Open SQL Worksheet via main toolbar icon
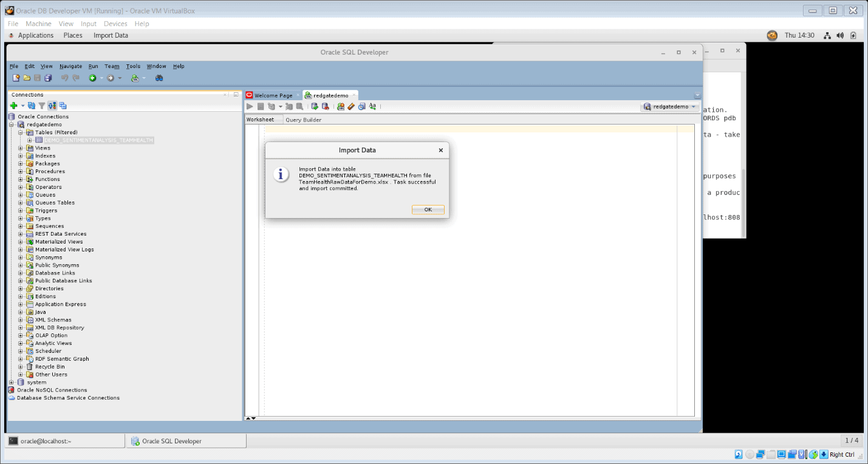The height and width of the screenshot is (464, 868). (135, 78)
